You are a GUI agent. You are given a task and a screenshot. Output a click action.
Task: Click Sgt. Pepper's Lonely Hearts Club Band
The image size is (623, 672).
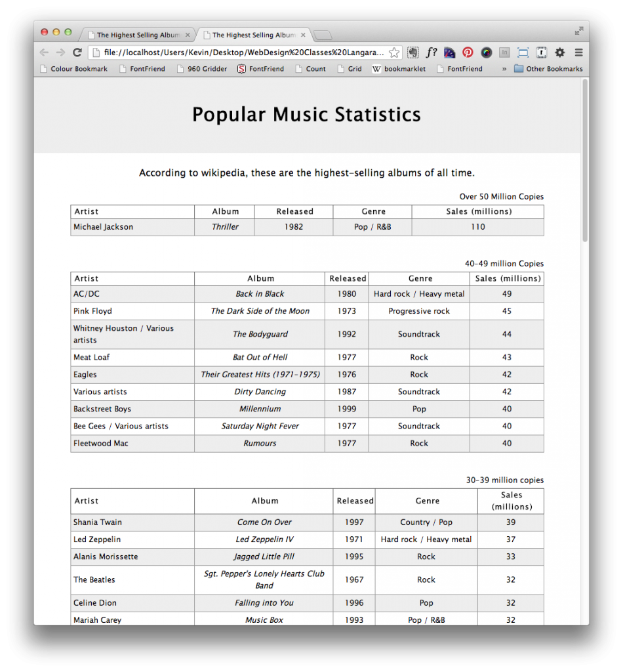point(264,580)
